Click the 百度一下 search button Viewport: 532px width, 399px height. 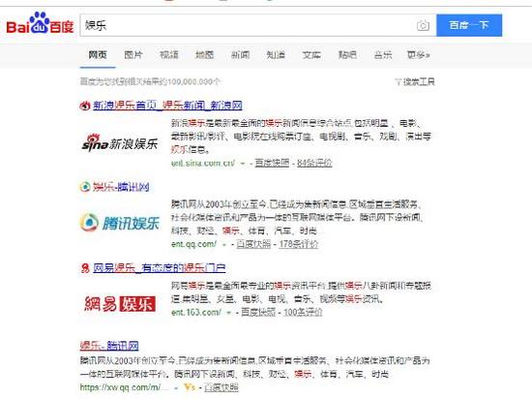(x=469, y=25)
